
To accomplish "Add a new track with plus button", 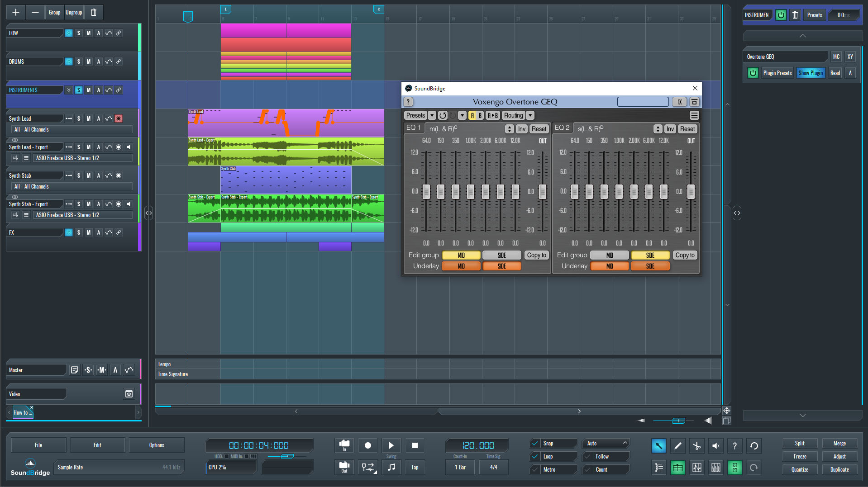I will click(x=15, y=12).
